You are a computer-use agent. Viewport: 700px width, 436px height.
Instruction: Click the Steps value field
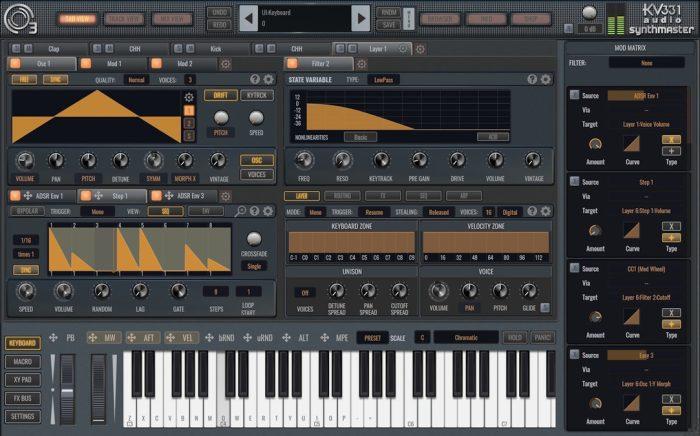(216, 292)
